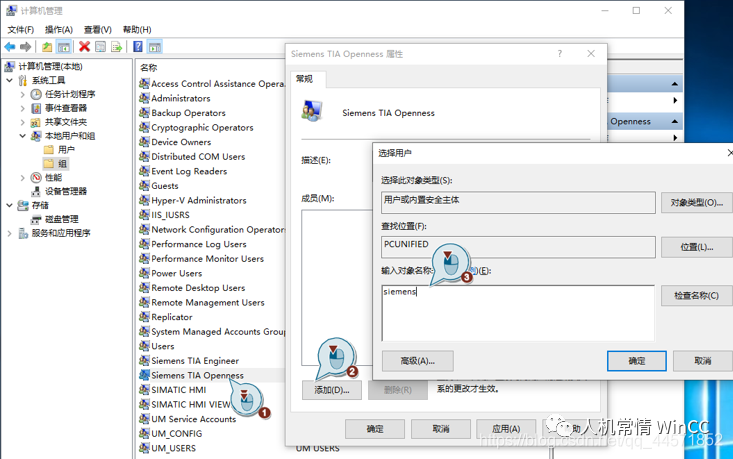Click 取消 in Siemens TIA Openness properties dialog
Image resolution: width=733 pixels, height=459 pixels.
(441, 429)
